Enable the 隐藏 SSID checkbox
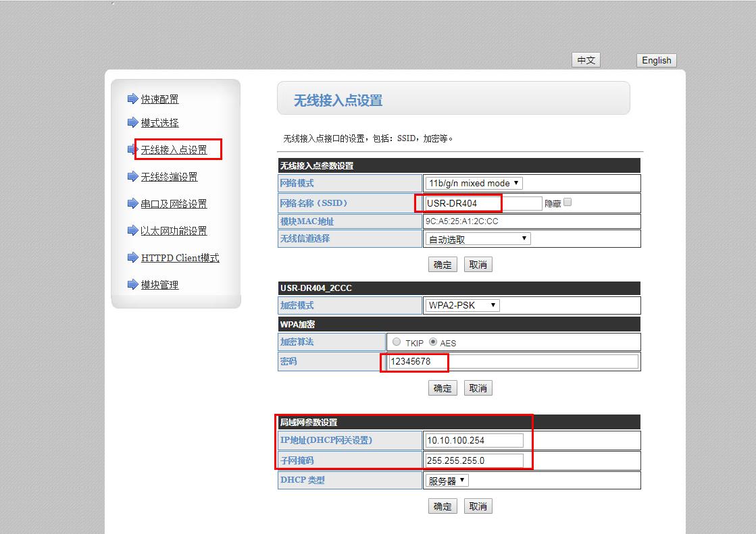756x534 pixels. (x=568, y=202)
